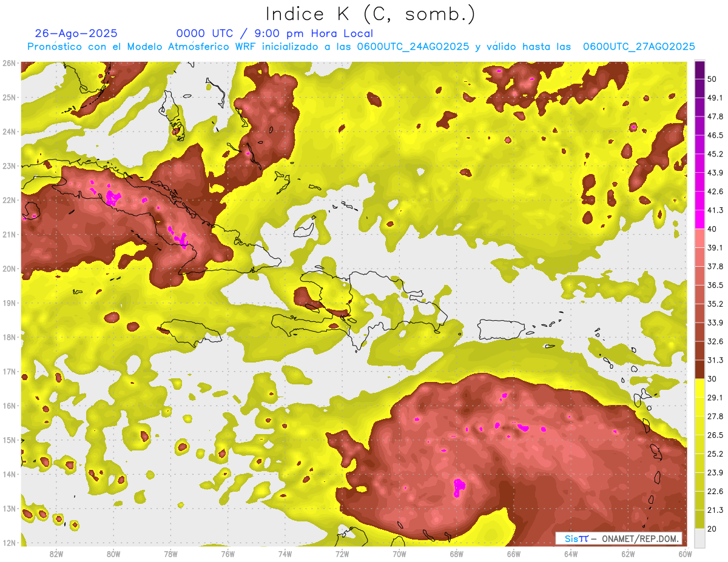Screen dimensions: 728x562
Task: Click the "23.9" legend value
Action: click(715, 472)
